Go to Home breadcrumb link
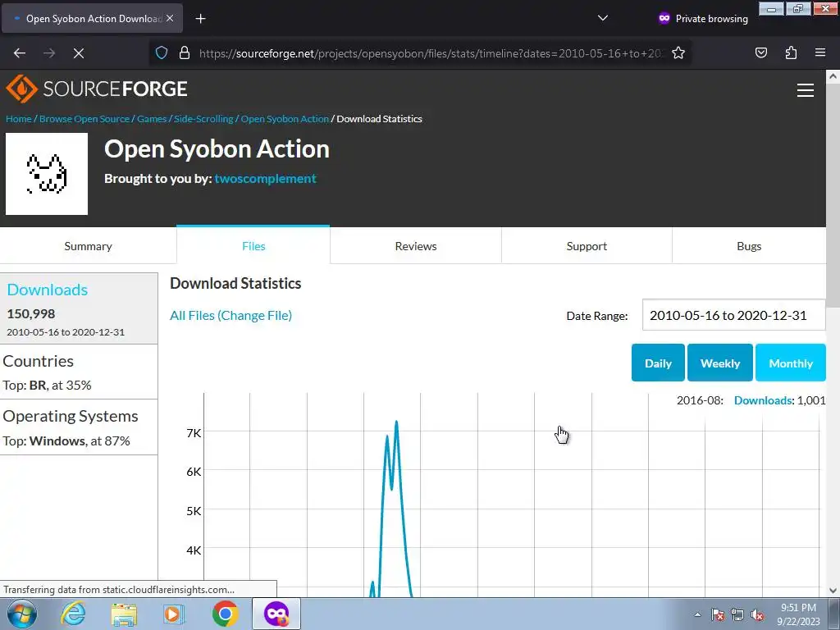Image resolution: width=840 pixels, height=630 pixels. point(19,119)
